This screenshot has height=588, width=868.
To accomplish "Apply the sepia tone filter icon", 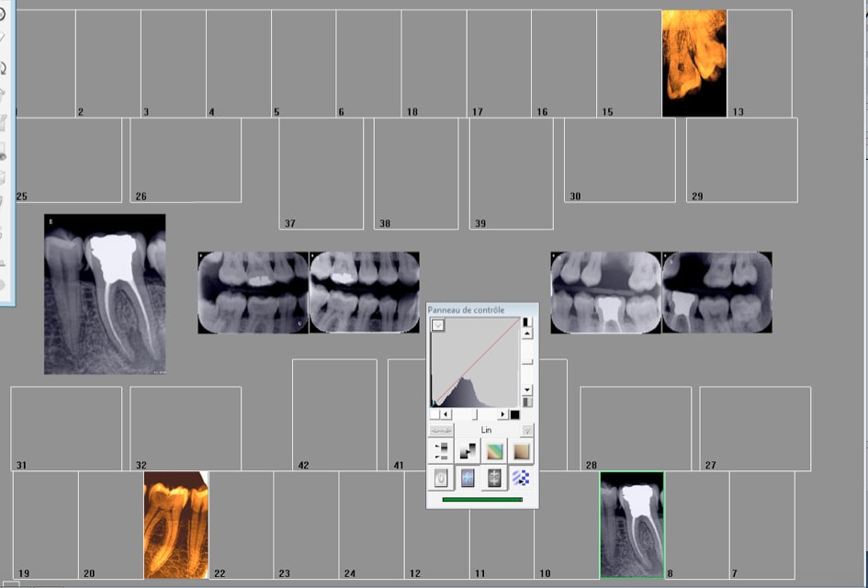I will coord(522,451).
